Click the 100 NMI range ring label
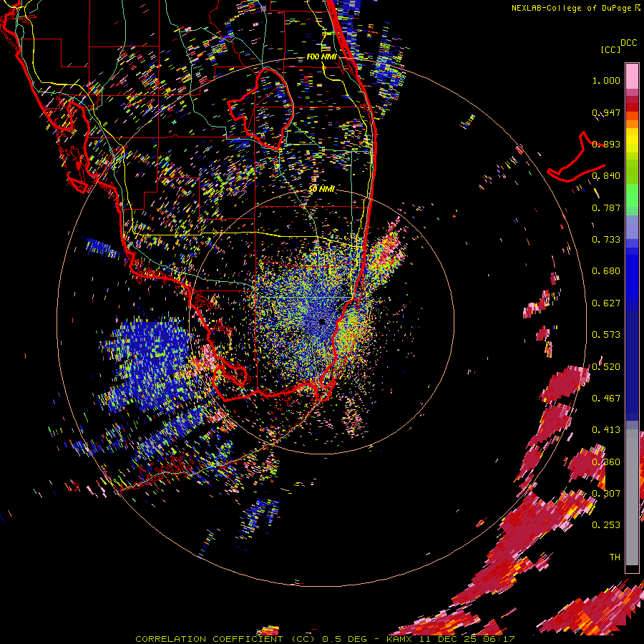 [321, 57]
